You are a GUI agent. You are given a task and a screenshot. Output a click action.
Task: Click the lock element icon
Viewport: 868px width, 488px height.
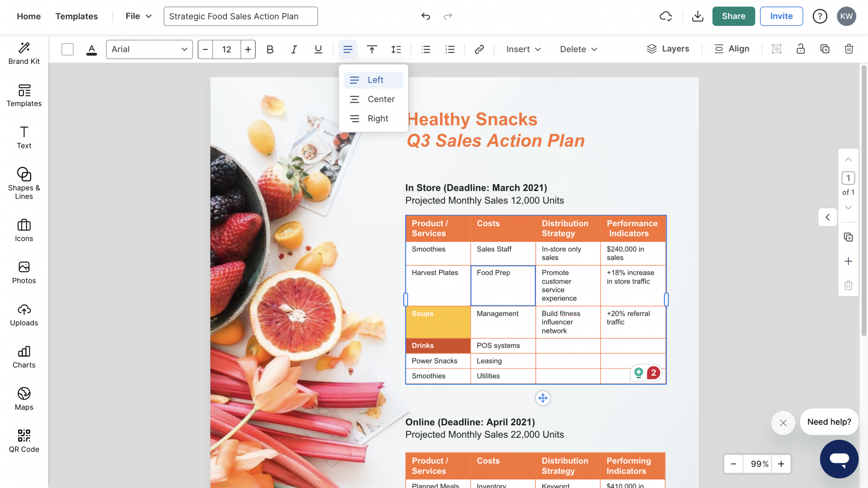tap(800, 49)
